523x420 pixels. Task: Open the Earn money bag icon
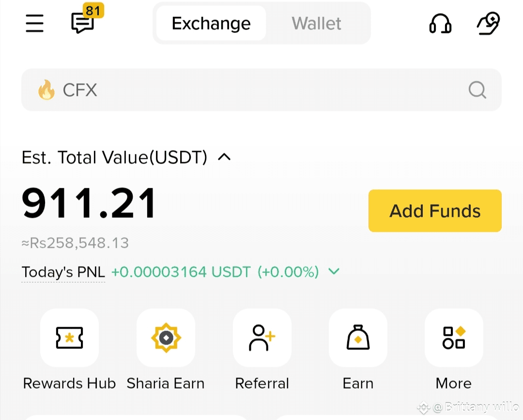[x=358, y=338]
